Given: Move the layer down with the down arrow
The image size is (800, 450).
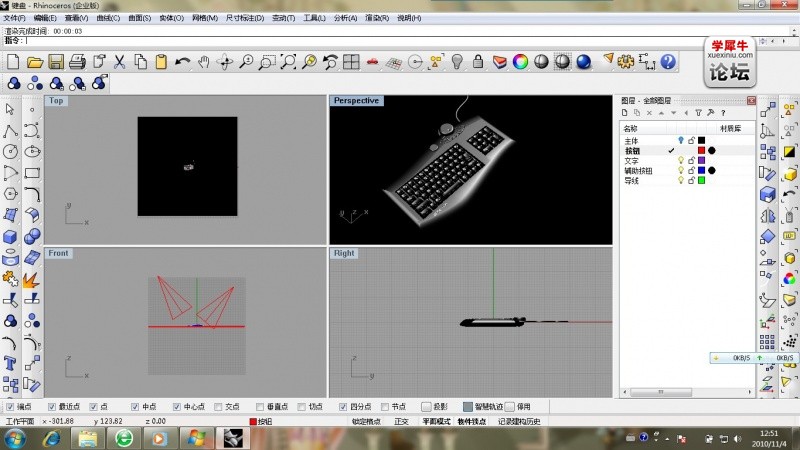Looking at the screenshot, I should [673, 113].
